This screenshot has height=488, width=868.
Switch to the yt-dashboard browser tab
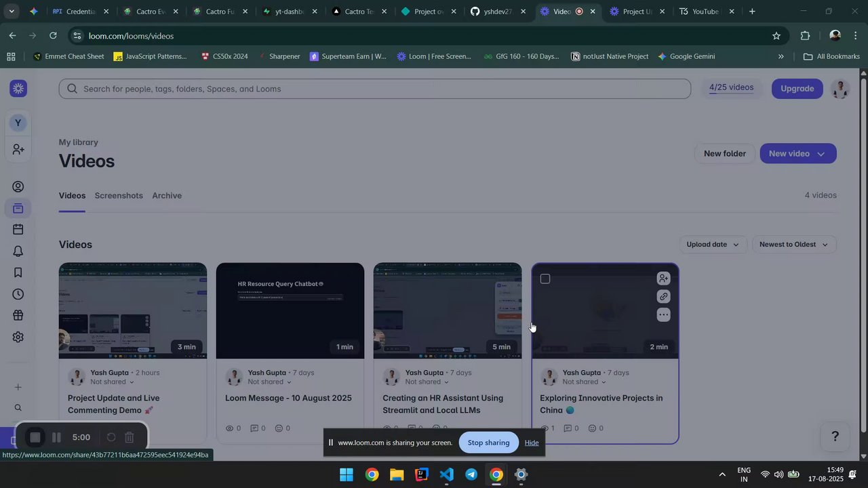coord(289,12)
